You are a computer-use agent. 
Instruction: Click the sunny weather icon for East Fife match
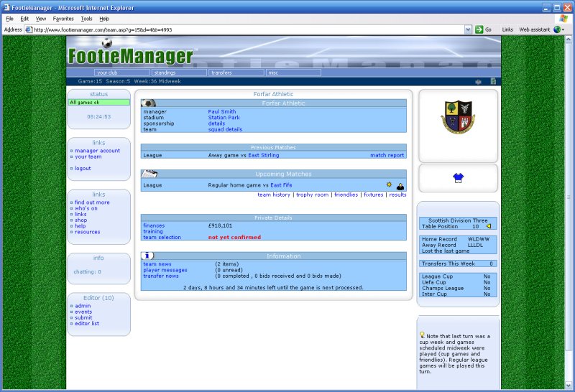click(389, 185)
